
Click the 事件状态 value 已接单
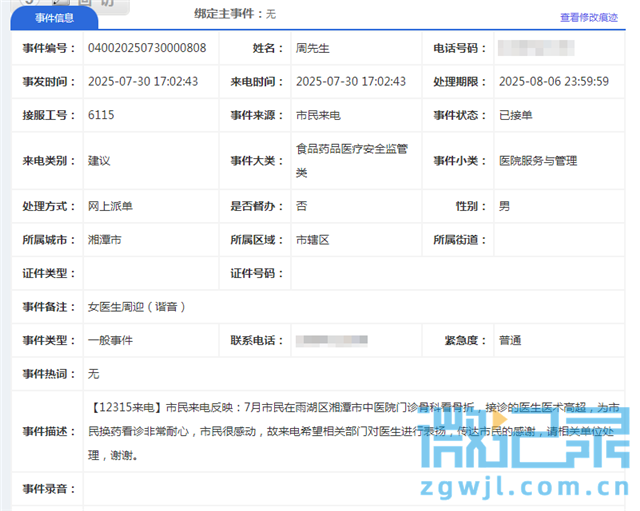[x=516, y=116]
